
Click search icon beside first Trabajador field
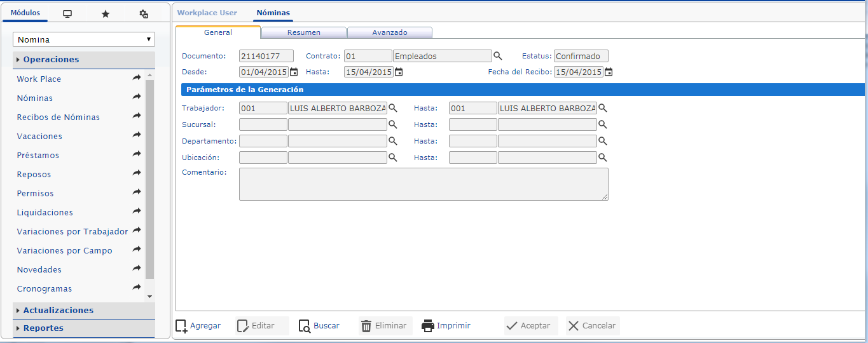(x=393, y=108)
